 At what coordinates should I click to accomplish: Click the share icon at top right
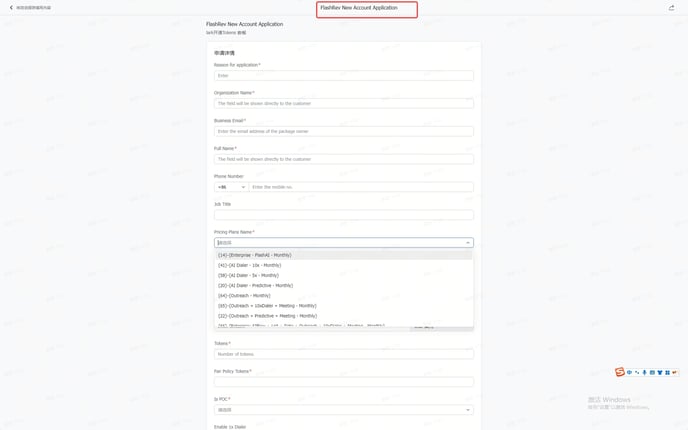671,8
